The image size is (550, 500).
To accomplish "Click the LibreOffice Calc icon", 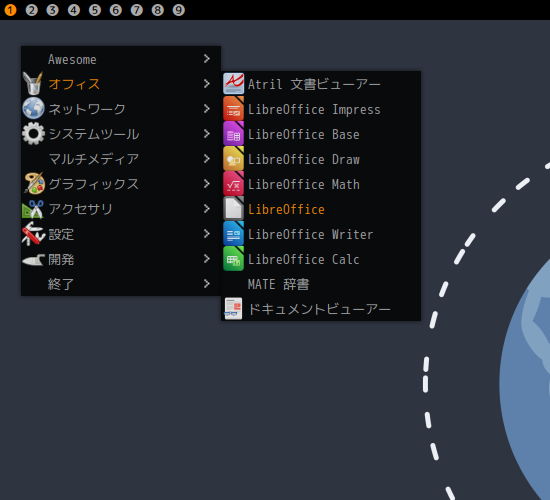I will (234, 259).
